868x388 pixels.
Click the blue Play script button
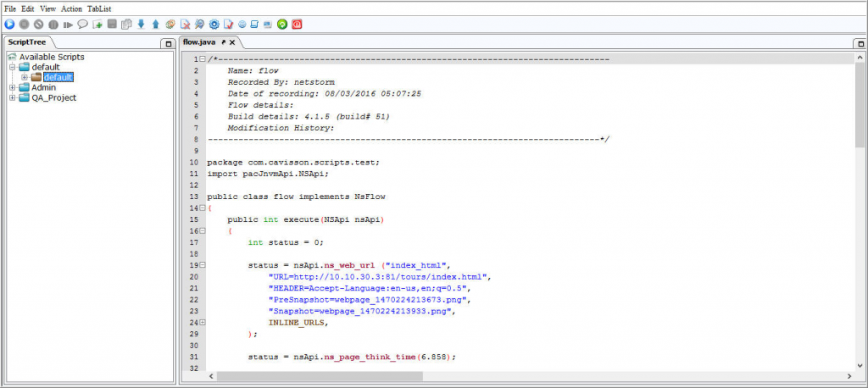9,25
